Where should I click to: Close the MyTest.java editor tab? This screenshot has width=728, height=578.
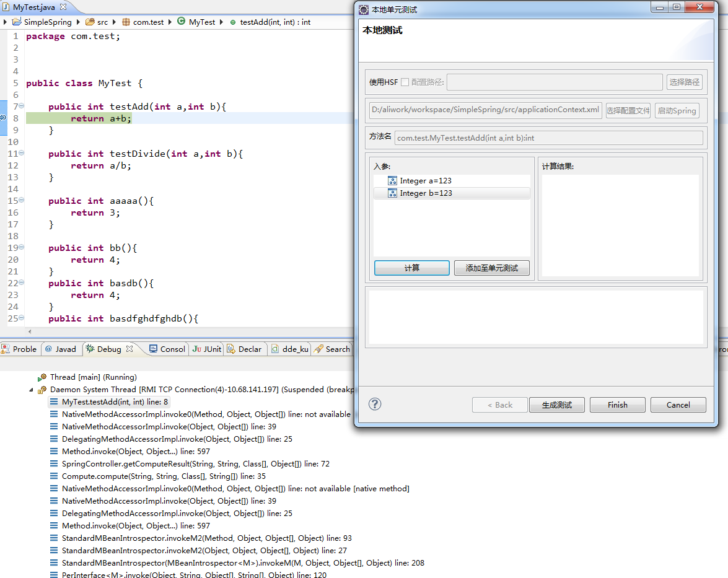pos(63,7)
